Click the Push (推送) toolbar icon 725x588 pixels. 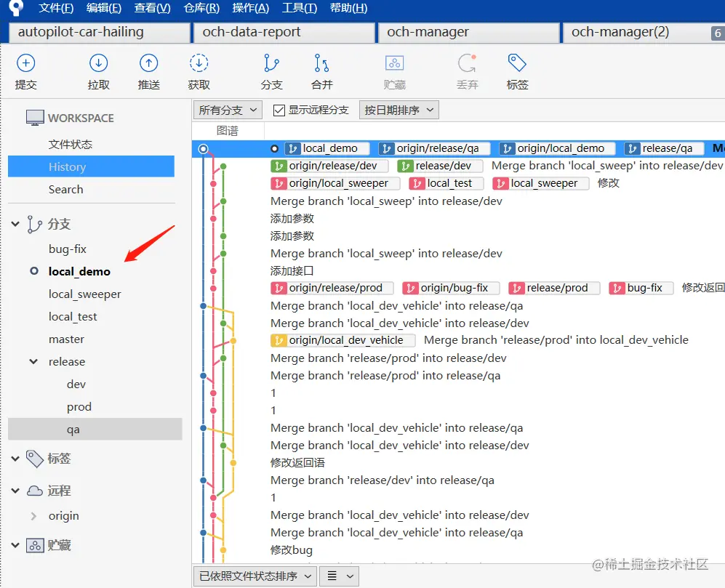click(149, 63)
